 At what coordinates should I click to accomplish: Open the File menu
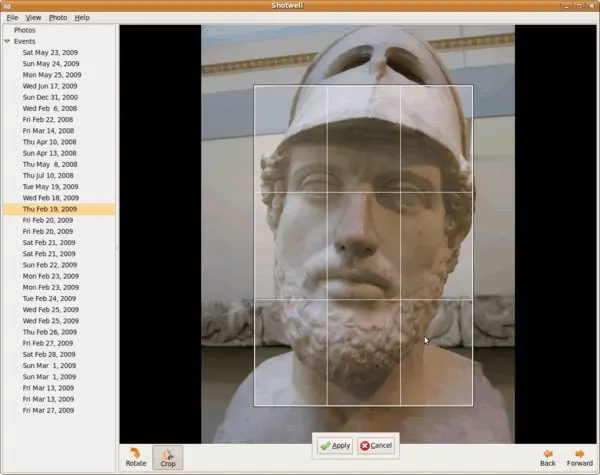[x=12, y=18]
